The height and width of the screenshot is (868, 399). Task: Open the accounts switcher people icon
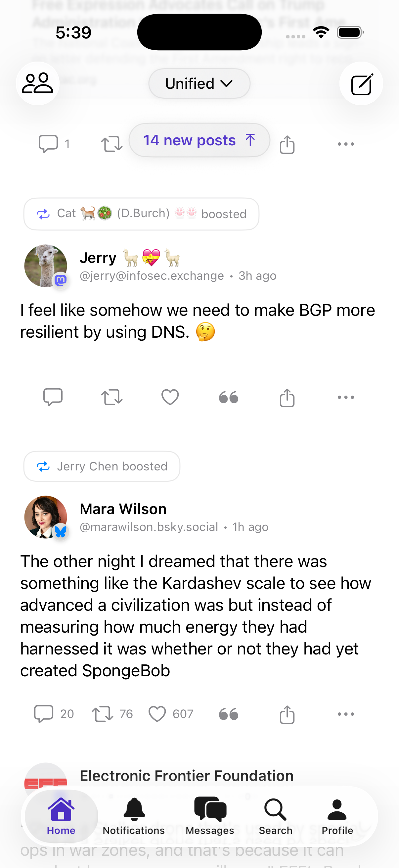click(37, 83)
